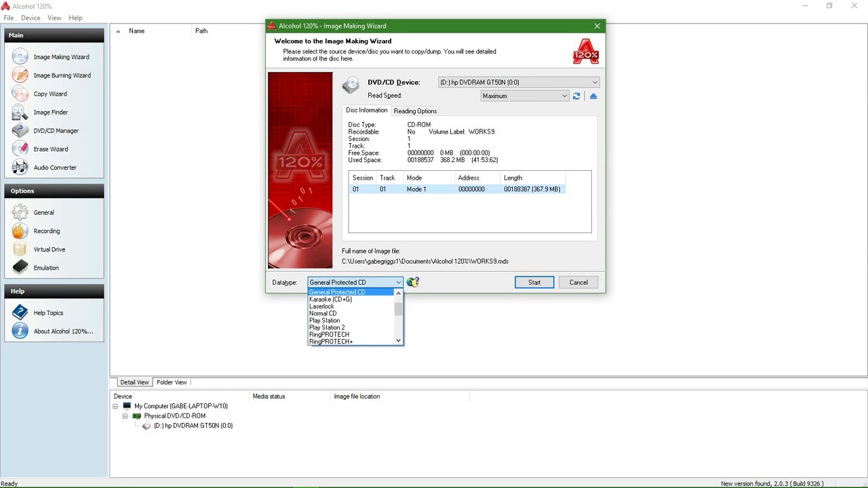The image size is (868, 488).
Task: Open About Alcohol 120% icon
Action: click(20, 331)
